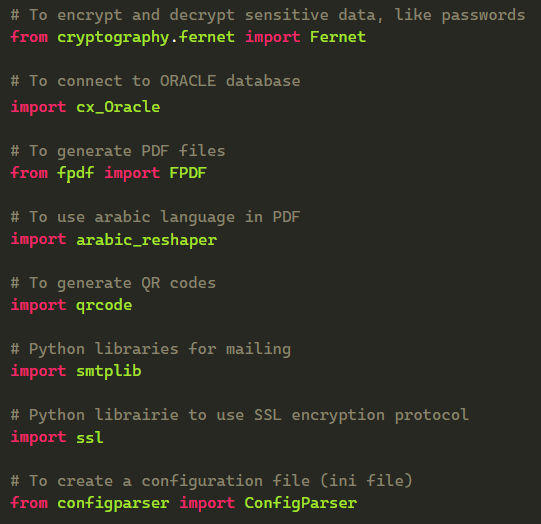Click the comment about ORACLE database

(156, 81)
